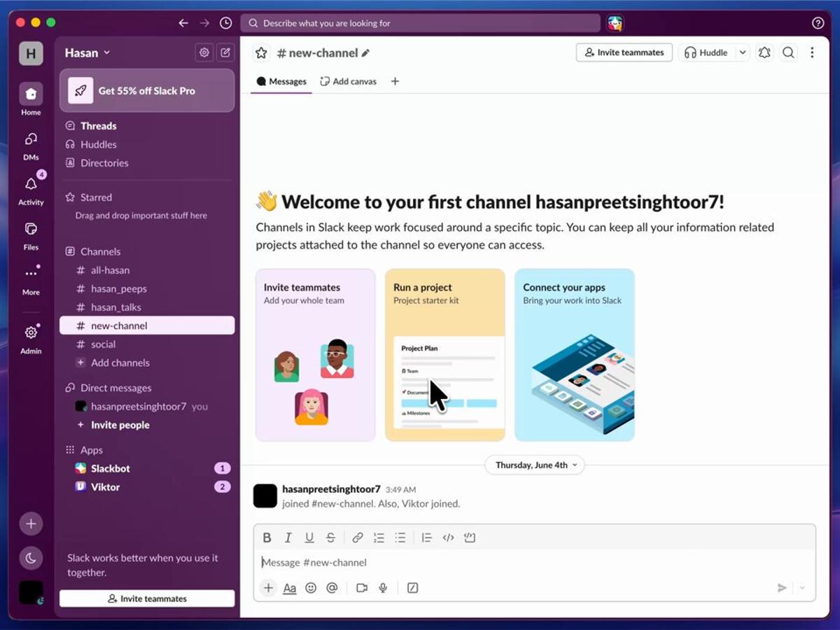Go back in history arrow

click(x=183, y=23)
